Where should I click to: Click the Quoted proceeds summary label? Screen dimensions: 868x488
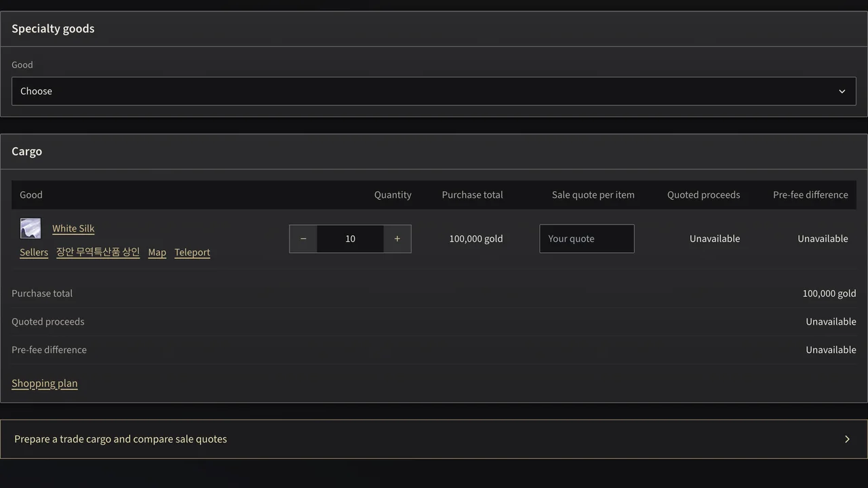point(48,321)
